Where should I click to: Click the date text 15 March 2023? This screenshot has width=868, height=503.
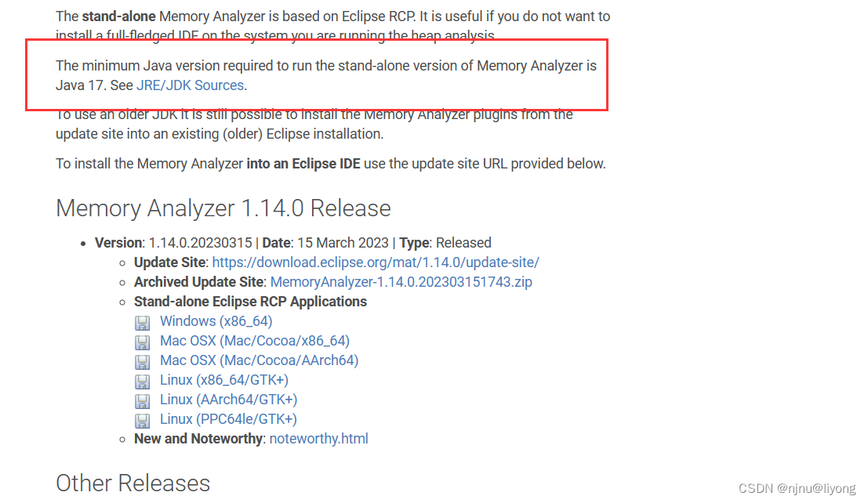pos(343,243)
